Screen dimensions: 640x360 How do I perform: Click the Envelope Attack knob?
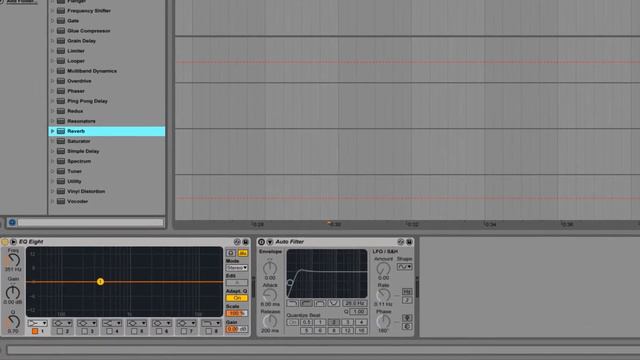[270, 295]
